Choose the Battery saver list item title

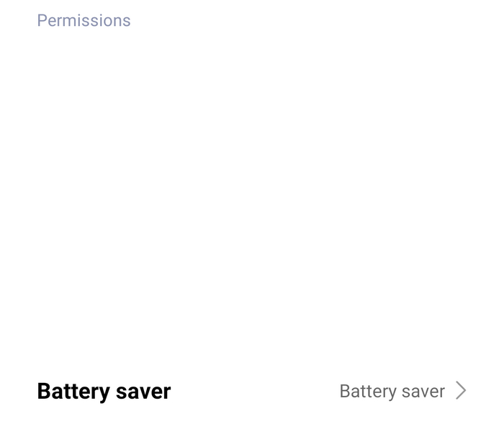(104, 392)
